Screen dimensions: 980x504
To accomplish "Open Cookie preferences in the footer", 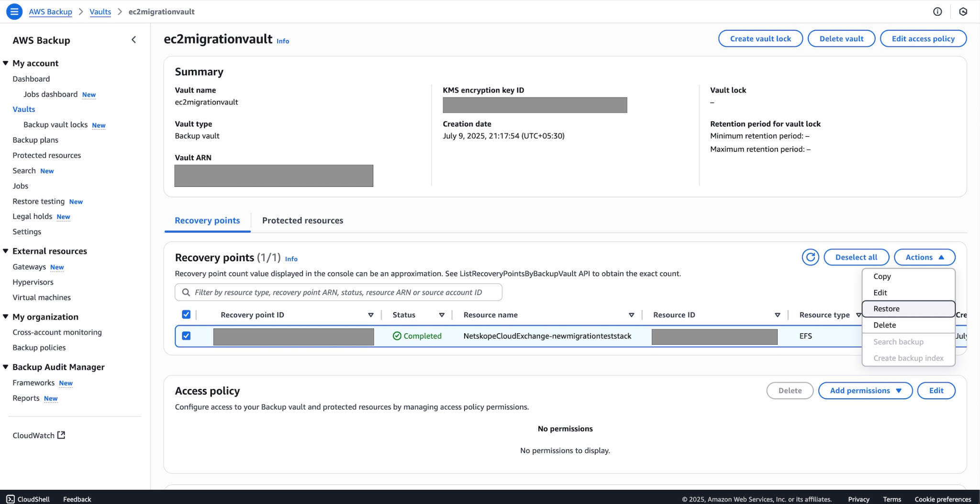I will [x=943, y=499].
